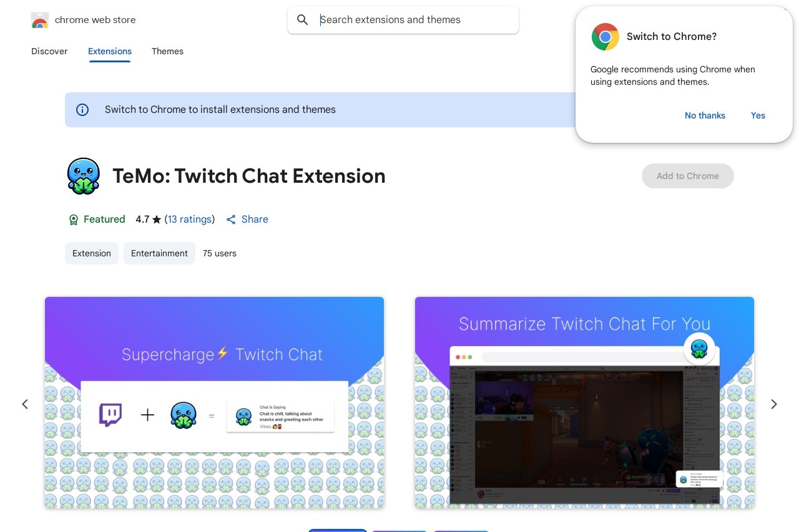Dismiss the popup with No thanks
Screen dimensions: 799x532
click(705, 115)
